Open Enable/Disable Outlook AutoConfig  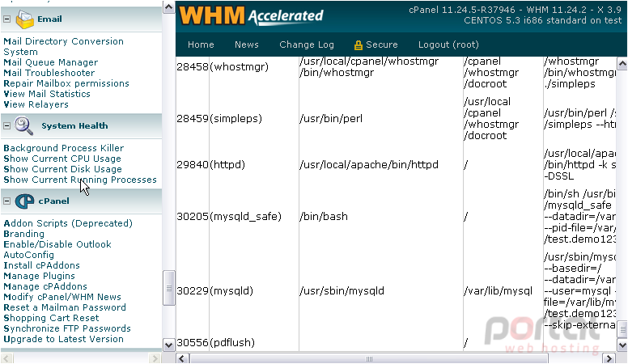point(57,249)
